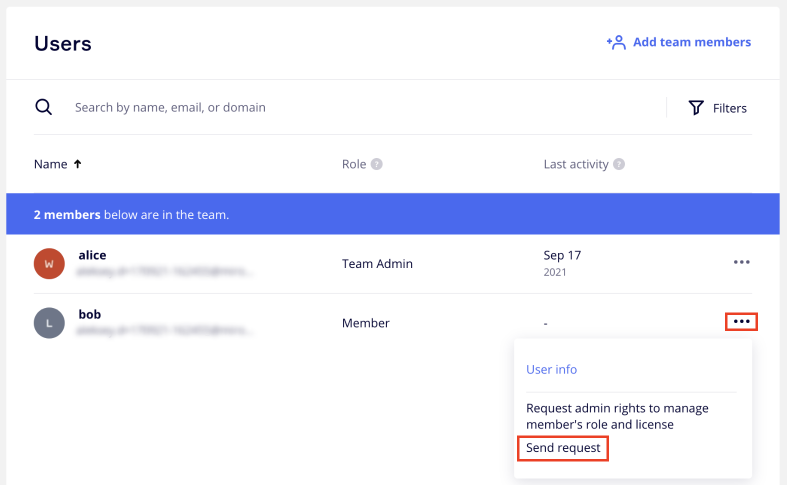
Task: Choose User info from the menu
Action: pyautogui.click(x=551, y=369)
